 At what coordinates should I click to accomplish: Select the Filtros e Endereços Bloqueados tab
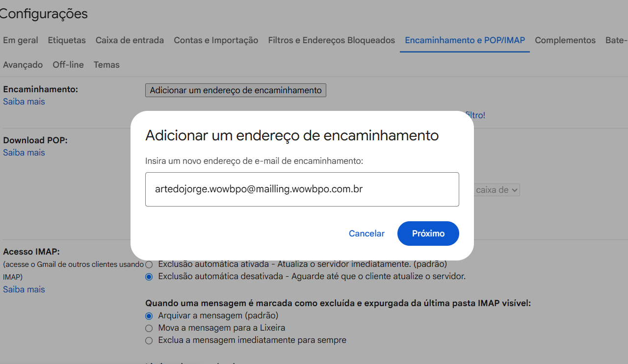click(x=331, y=40)
